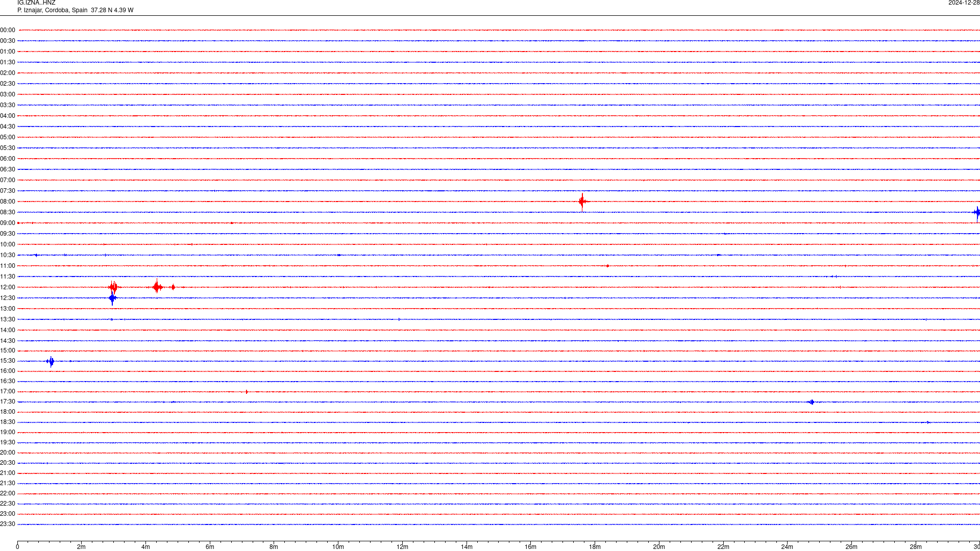Select the 17:00 time row label
The height and width of the screenshot is (551, 980).
(8, 391)
